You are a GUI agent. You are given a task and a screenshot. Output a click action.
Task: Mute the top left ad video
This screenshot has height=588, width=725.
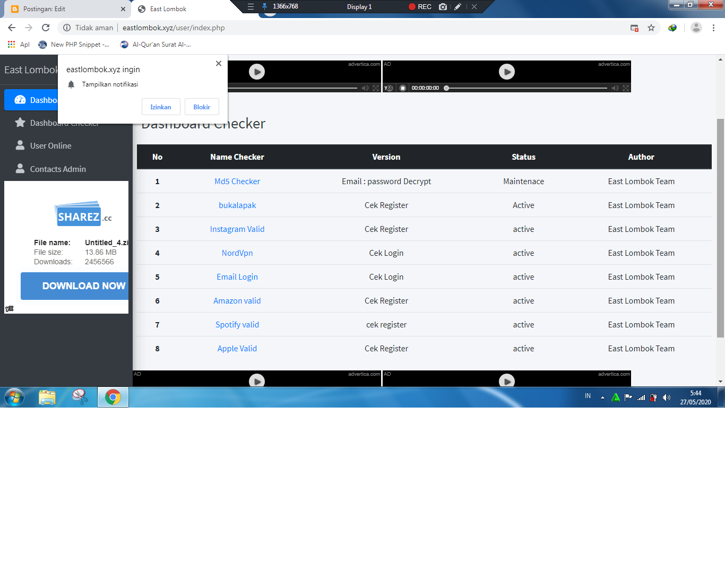click(365, 88)
